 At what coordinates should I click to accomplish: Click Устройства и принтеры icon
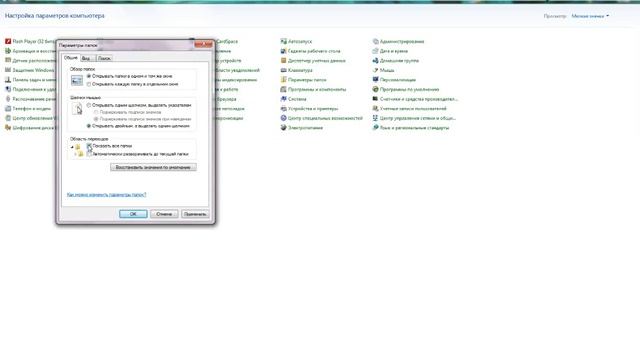coord(283,109)
